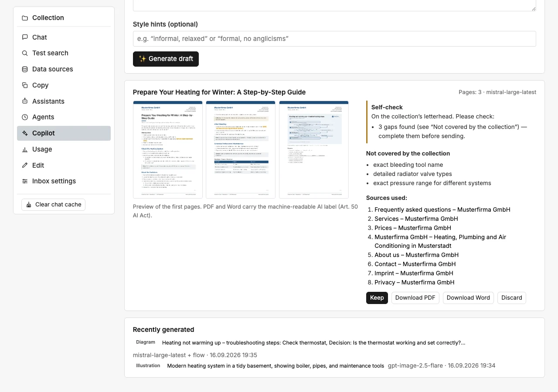The height and width of the screenshot is (392, 558).
Task: Open the Agents section
Action: click(x=64, y=117)
